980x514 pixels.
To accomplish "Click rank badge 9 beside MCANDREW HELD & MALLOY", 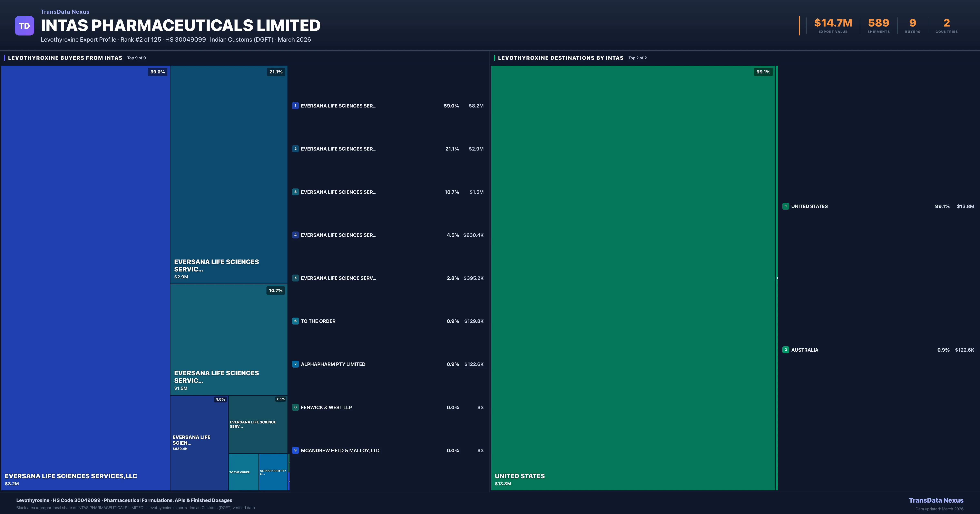I will click(x=295, y=450).
